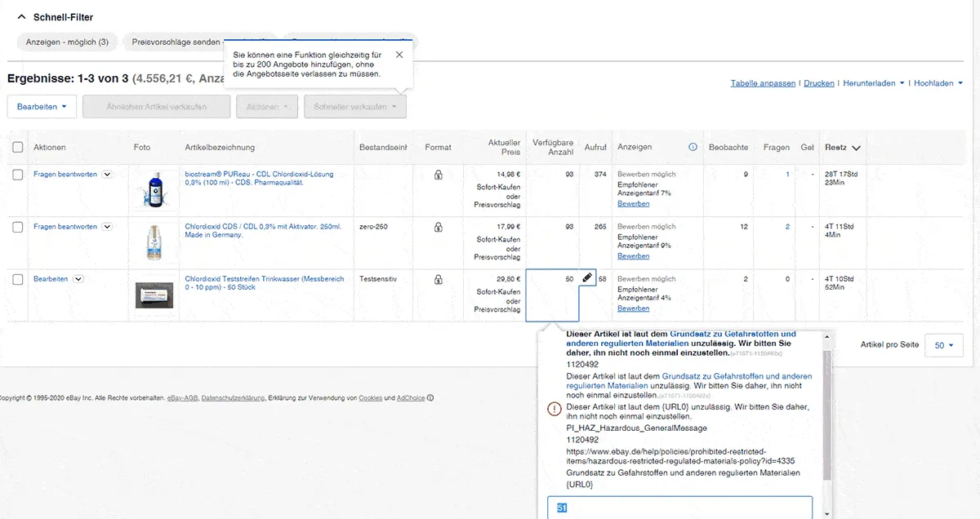The height and width of the screenshot is (519, 980).
Task: Open the Cookies footer link
Action: pos(370,398)
